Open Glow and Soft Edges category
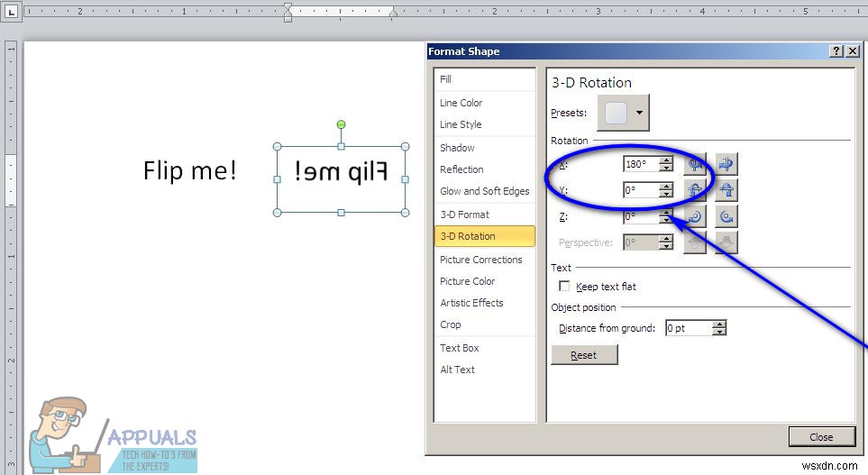 (485, 191)
